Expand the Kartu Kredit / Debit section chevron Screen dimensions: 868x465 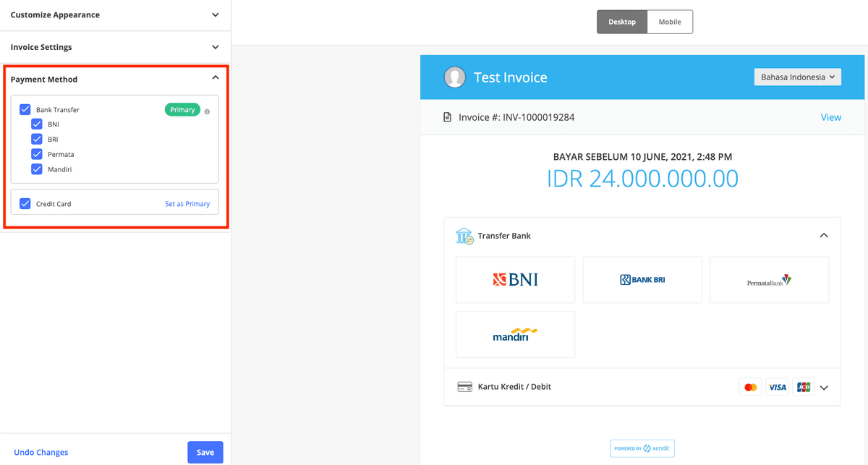click(824, 388)
